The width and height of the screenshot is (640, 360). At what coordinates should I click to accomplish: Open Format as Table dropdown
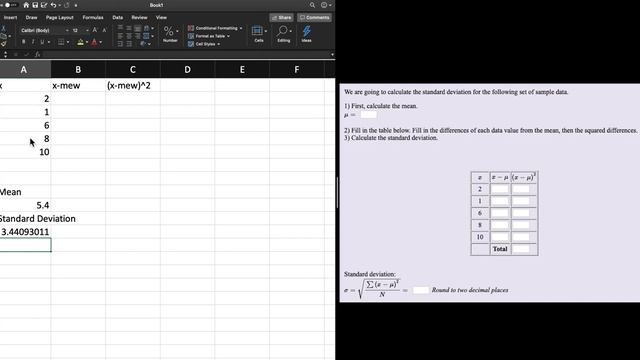(x=209, y=36)
